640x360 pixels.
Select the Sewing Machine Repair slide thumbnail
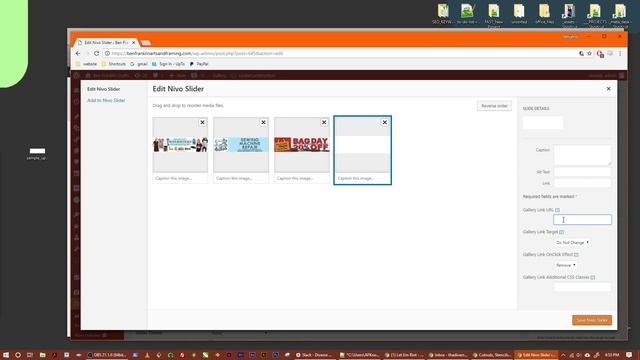pyautogui.click(x=241, y=145)
